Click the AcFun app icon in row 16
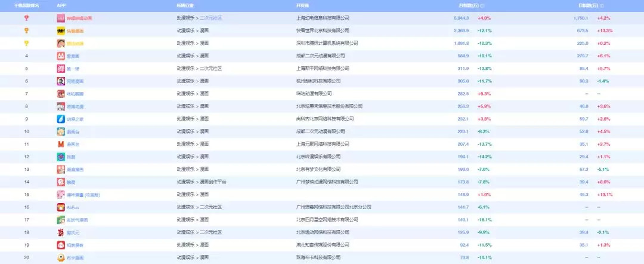 pos(61,207)
